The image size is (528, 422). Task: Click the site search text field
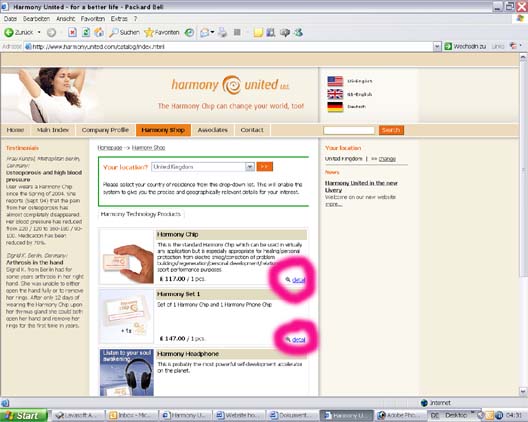[x=349, y=130]
